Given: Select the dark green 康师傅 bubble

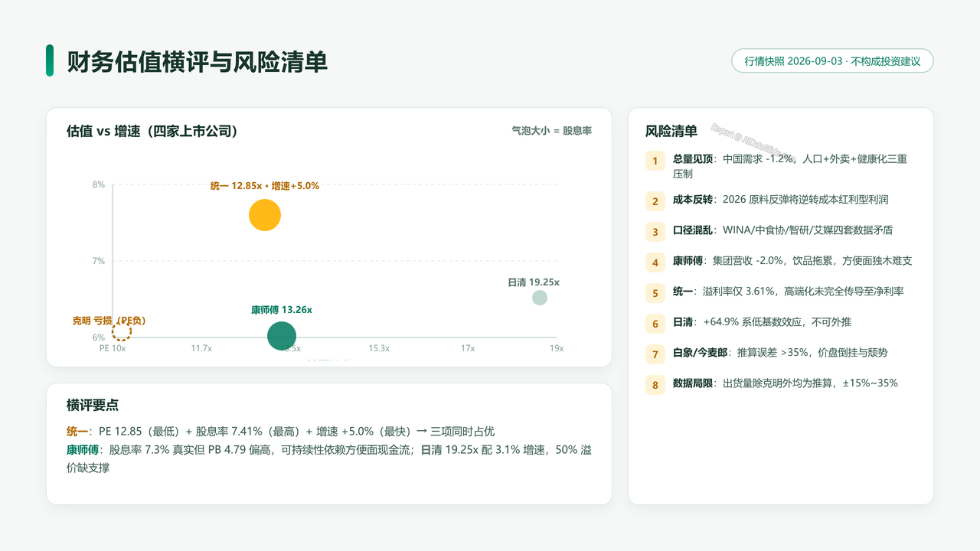Looking at the screenshot, I should point(282,336).
